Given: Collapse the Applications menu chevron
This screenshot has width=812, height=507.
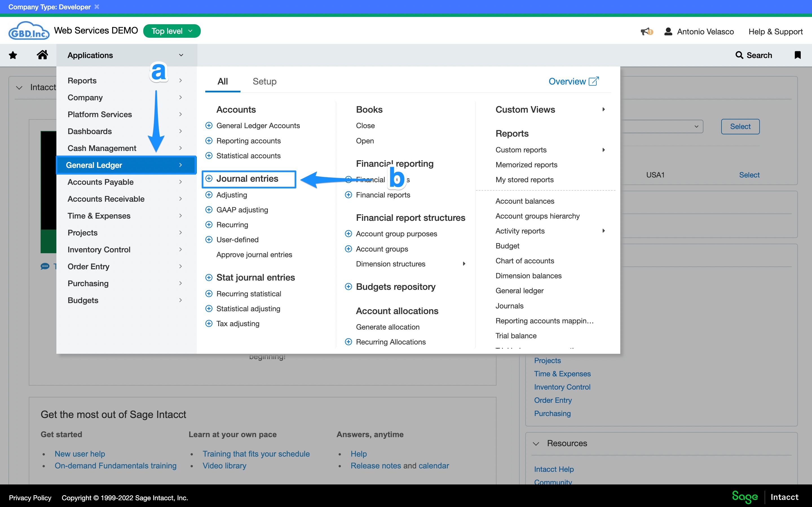Looking at the screenshot, I should [181, 55].
